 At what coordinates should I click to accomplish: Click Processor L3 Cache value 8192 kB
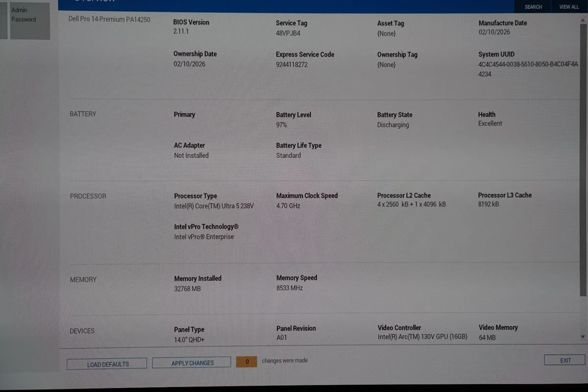tap(489, 204)
